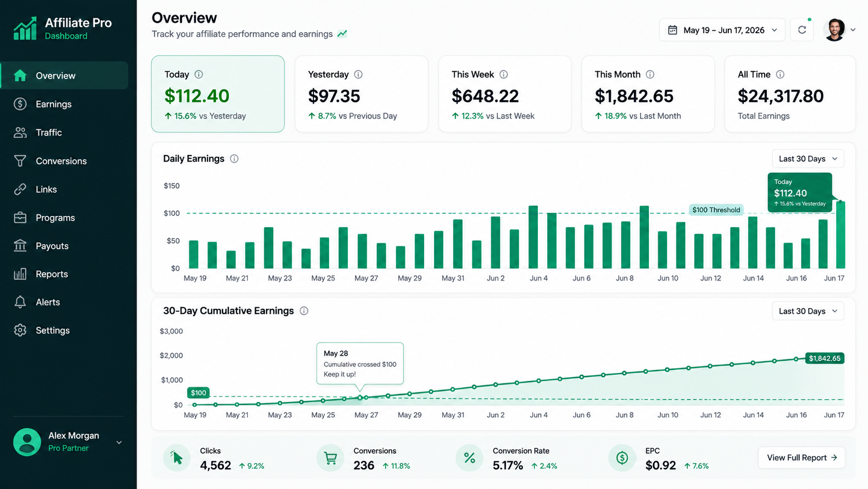Open the Traffic menu item
This screenshot has height=489, width=868.
(x=64, y=133)
